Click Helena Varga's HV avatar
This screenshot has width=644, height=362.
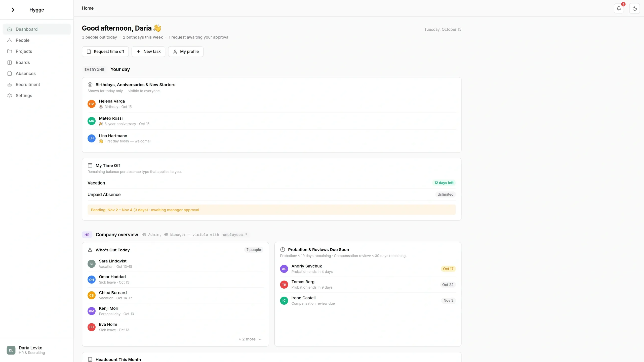[92, 104]
